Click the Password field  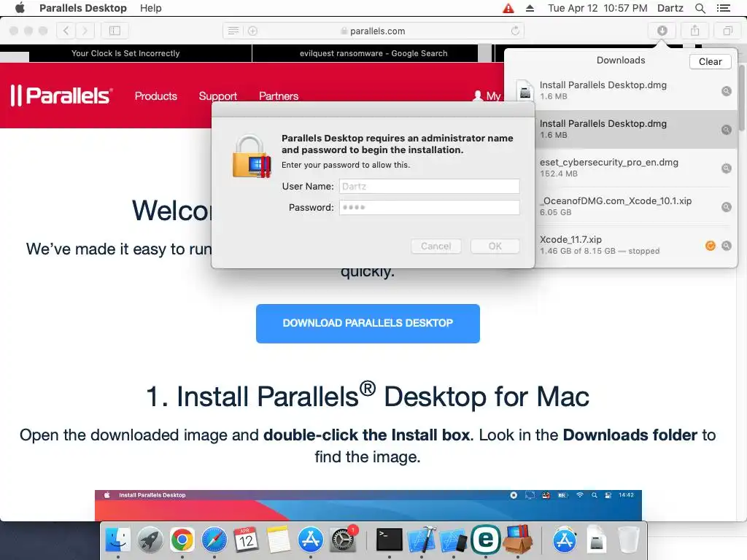(429, 207)
